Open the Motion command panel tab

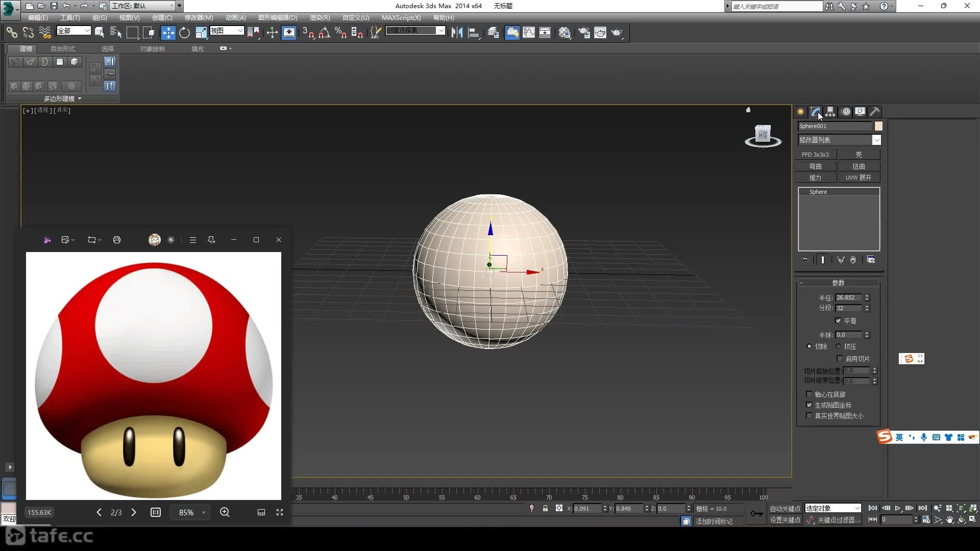point(845,112)
